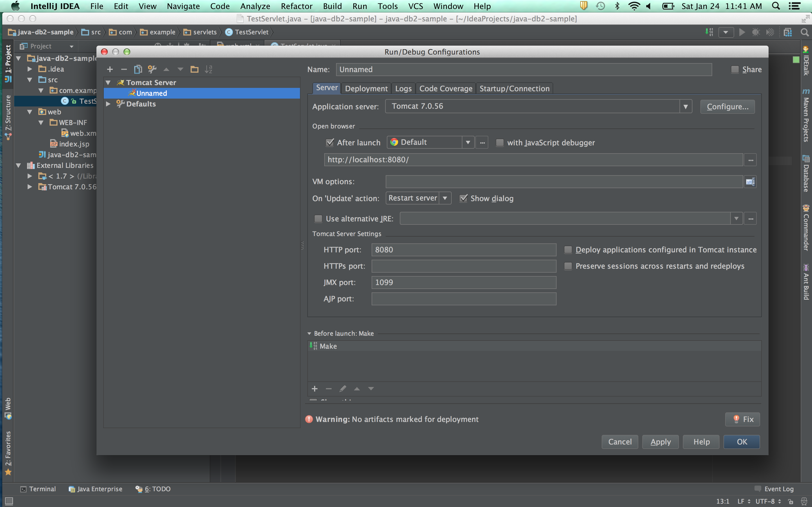Click the HTTP port input field

click(463, 249)
